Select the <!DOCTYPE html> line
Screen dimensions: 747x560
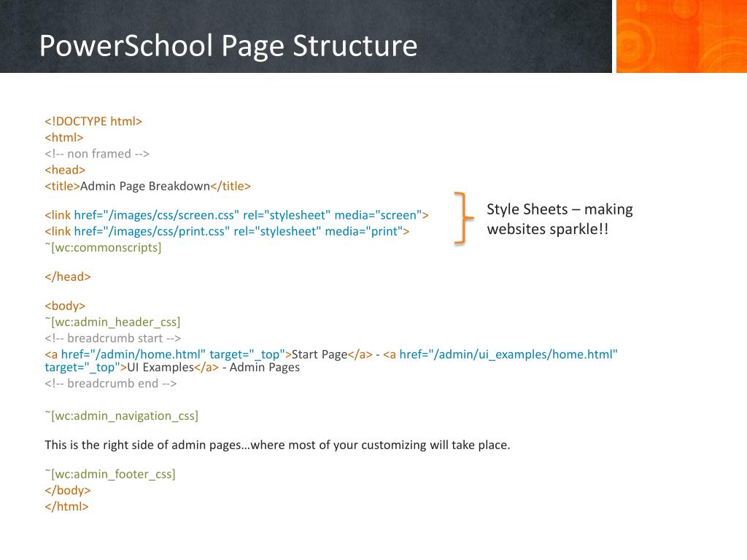93,122
